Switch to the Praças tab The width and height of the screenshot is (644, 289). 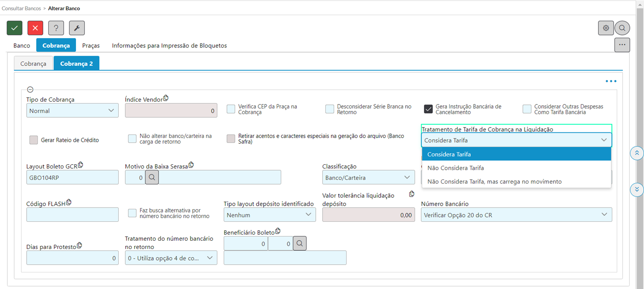(91, 46)
